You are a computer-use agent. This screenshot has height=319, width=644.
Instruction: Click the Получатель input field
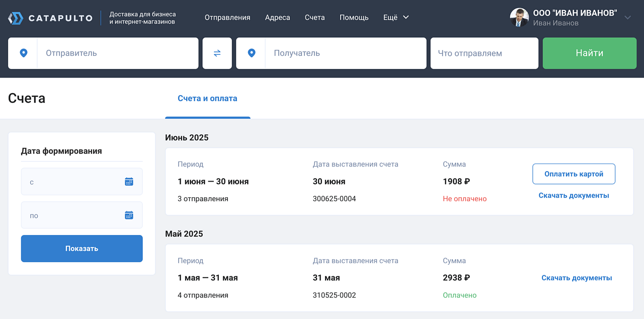pyautogui.click(x=346, y=53)
